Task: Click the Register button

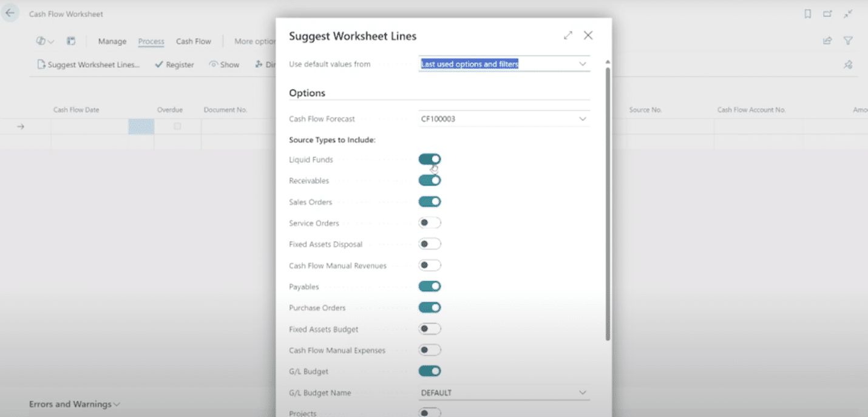Action: pyautogui.click(x=174, y=64)
